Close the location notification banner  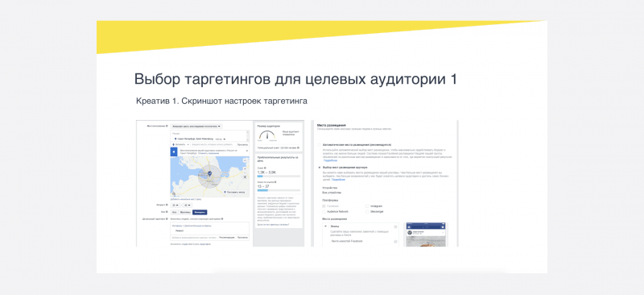tap(247, 151)
